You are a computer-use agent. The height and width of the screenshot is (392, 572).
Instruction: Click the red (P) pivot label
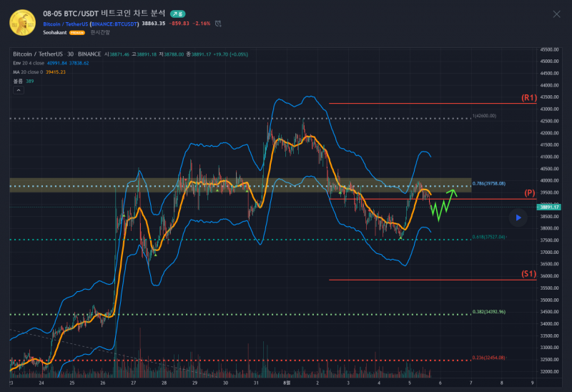pos(530,193)
